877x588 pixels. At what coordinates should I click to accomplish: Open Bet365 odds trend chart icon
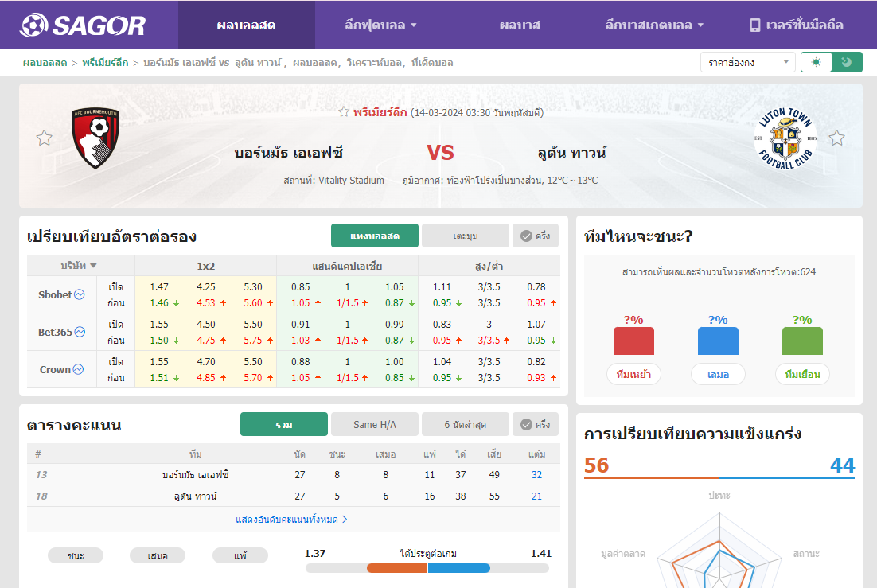[x=80, y=332]
